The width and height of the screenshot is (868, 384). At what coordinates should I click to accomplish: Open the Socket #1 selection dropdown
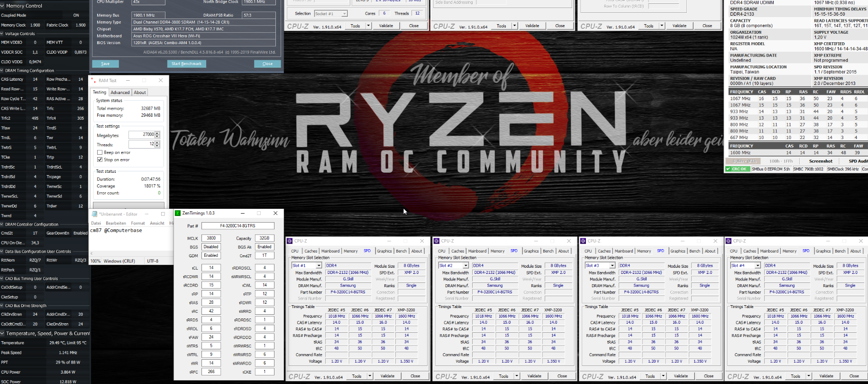(x=344, y=14)
